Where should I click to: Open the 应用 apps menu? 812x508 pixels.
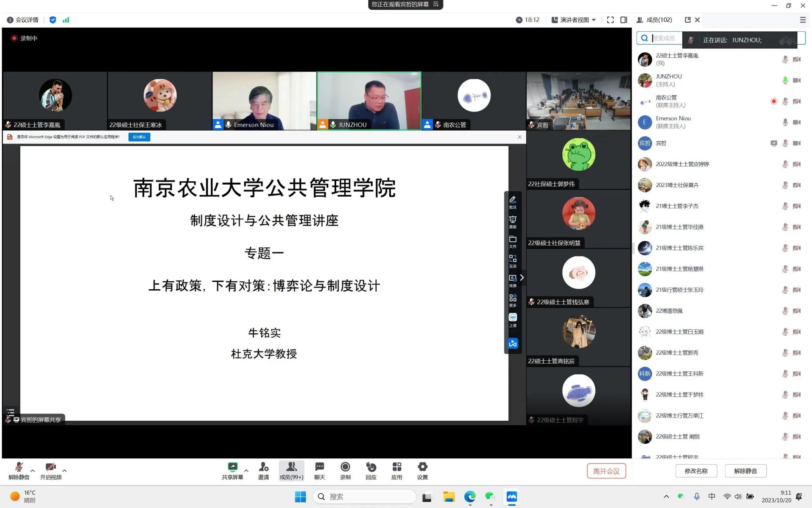click(396, 471)
